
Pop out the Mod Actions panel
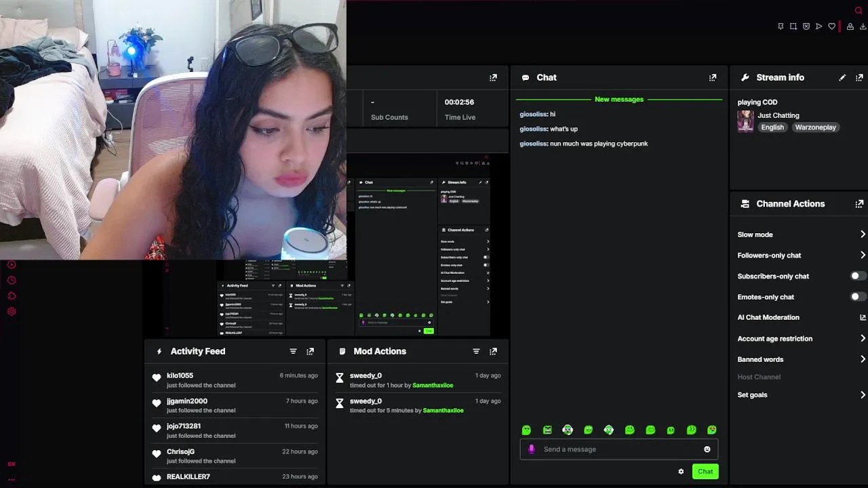coord(493,351)
